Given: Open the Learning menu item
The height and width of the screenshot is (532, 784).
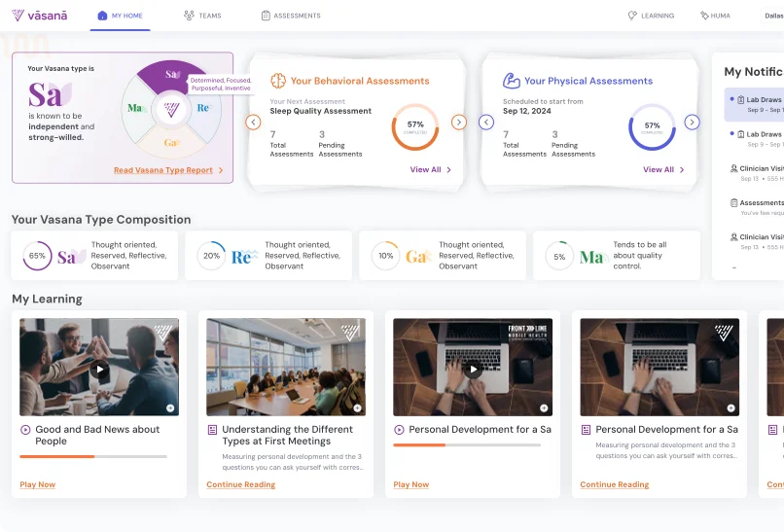Looking at the screenshot, I should pos(651,16).
